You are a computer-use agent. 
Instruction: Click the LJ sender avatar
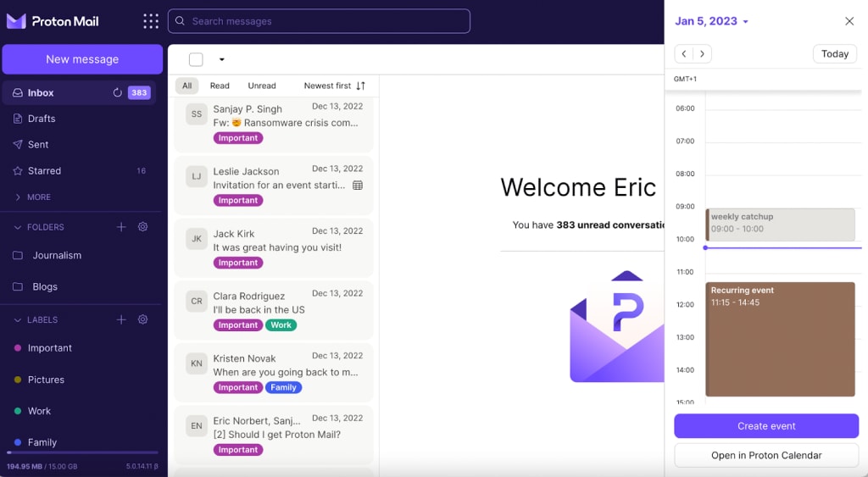pos(197,176)
